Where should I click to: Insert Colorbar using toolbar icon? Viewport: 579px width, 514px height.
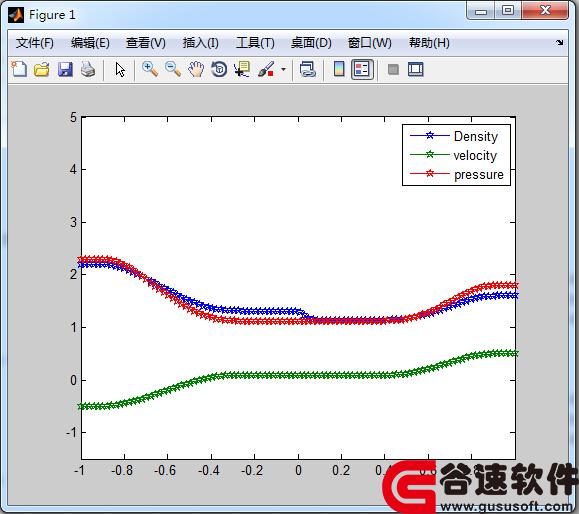click(339, 69)
